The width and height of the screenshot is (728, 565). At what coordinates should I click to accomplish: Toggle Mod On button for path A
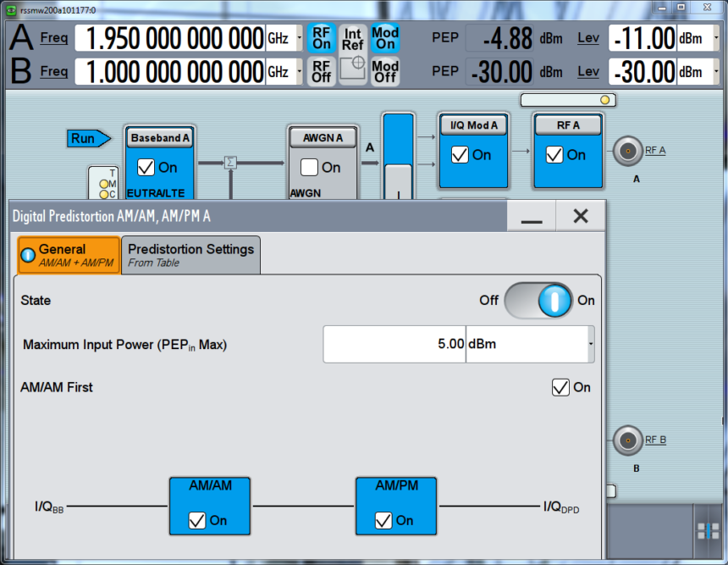coord(385,38)
